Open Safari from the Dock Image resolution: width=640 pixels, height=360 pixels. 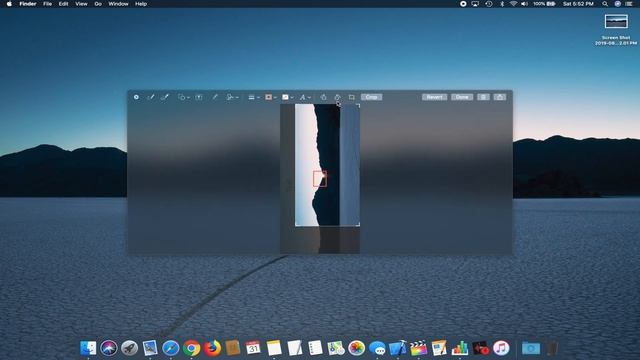pos(171,348)
